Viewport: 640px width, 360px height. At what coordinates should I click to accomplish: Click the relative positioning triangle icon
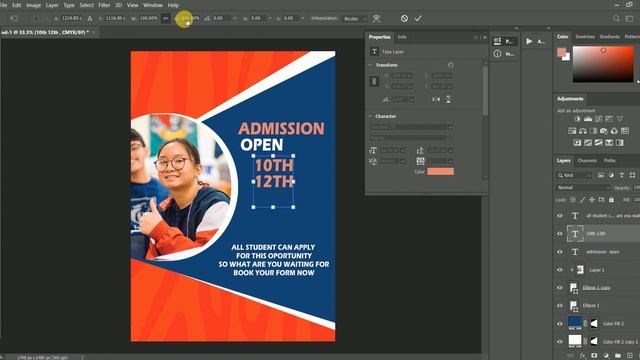(90, 18)
